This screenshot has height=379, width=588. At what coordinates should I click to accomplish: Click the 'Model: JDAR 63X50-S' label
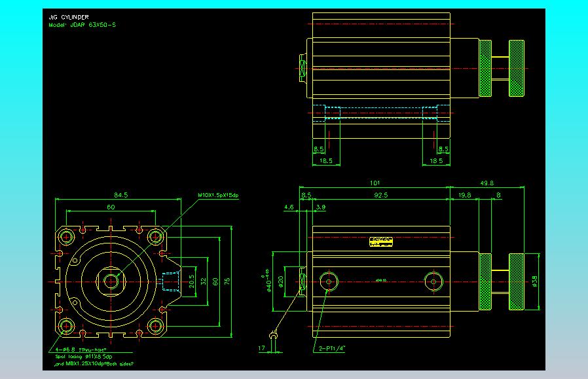(x=82, y=25)
